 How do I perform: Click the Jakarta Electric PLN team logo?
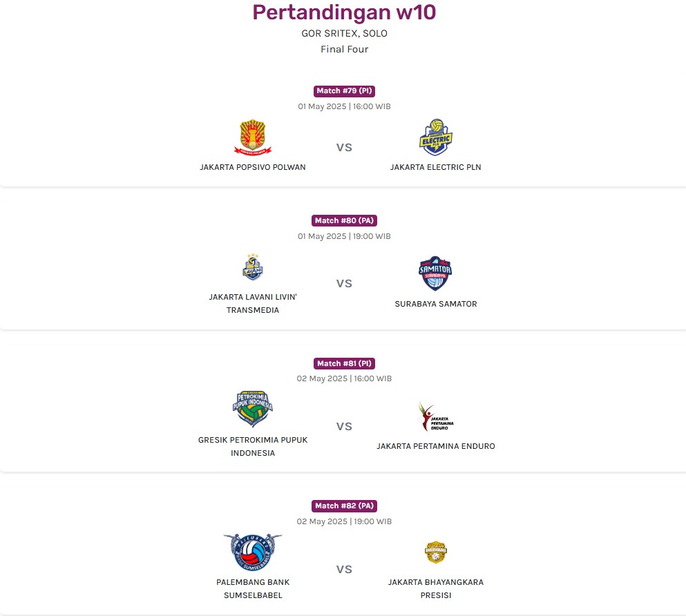[436, 137]
